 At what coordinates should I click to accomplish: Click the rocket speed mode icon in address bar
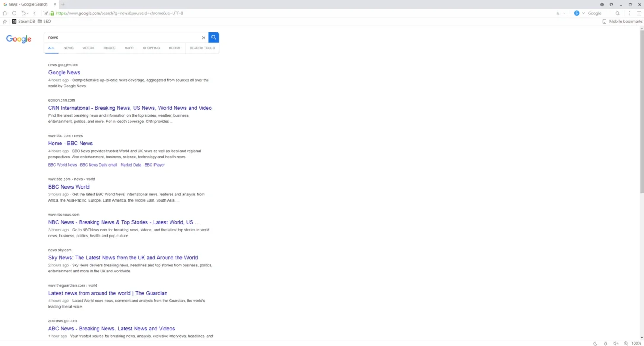point(46,13)
